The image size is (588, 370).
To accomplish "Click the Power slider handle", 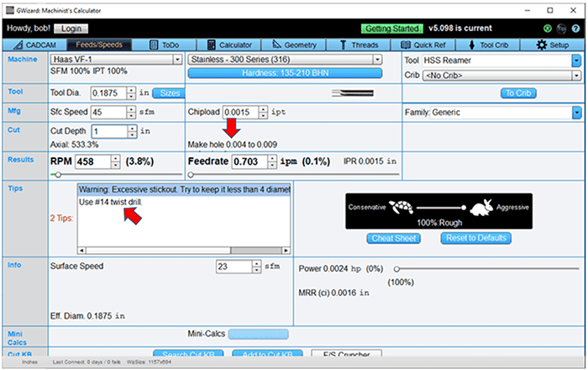I will tap(396, 269).
